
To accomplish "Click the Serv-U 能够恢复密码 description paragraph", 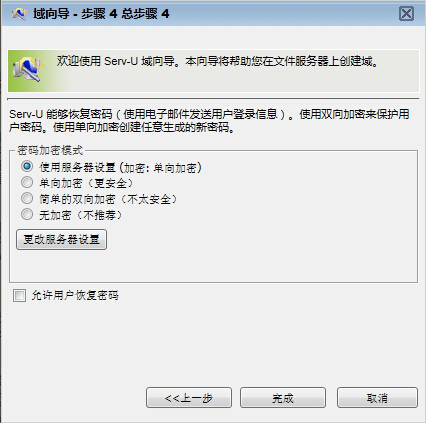I will pos(209,121).
